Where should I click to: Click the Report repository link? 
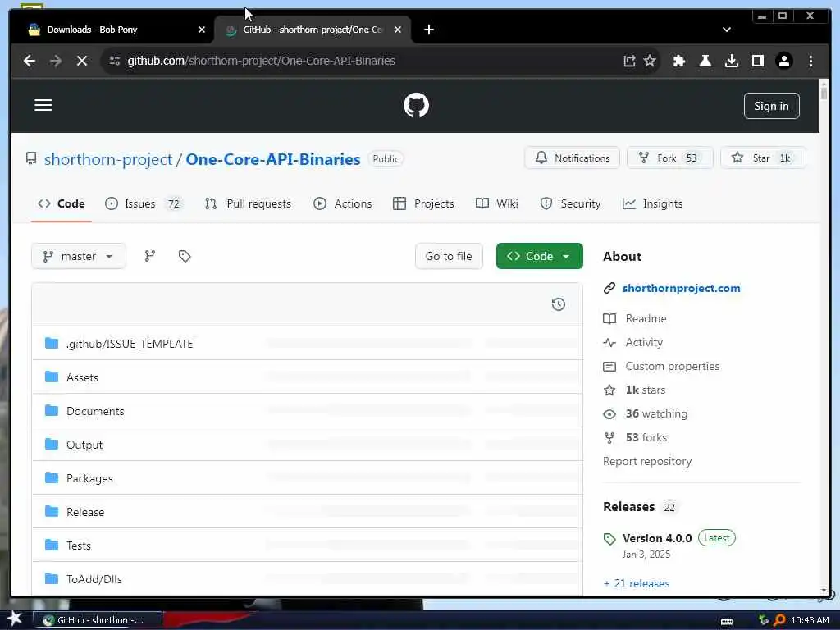pos(647,461)
